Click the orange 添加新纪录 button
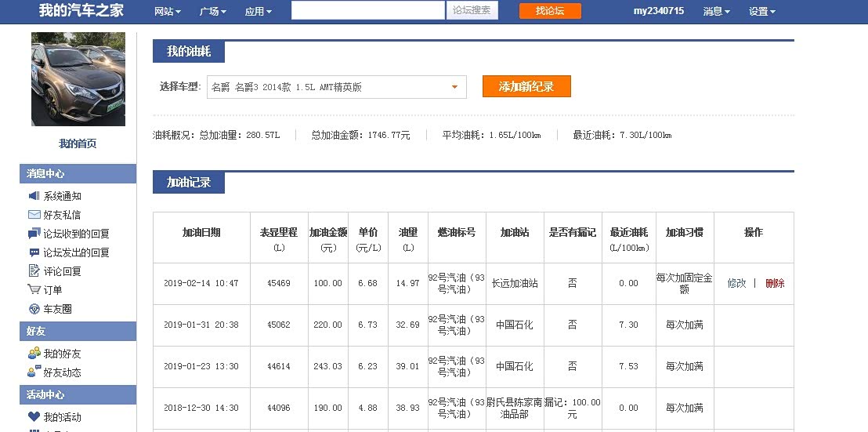 click(x=526, y=86)
